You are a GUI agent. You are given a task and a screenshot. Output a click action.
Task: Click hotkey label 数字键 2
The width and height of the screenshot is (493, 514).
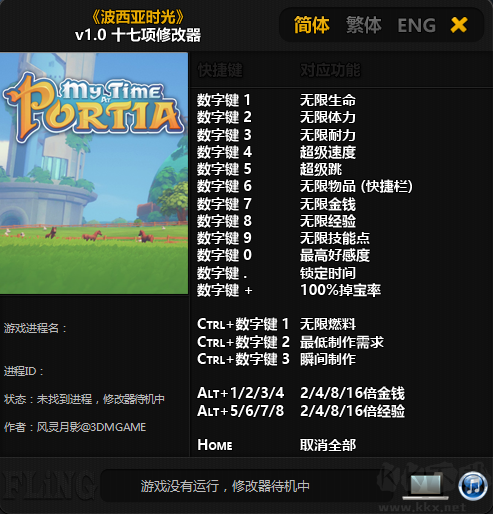[224, 117]
